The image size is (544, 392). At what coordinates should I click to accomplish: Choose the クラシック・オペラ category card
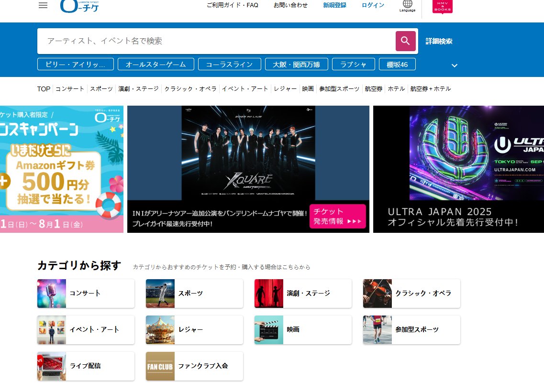coord(412,294)
